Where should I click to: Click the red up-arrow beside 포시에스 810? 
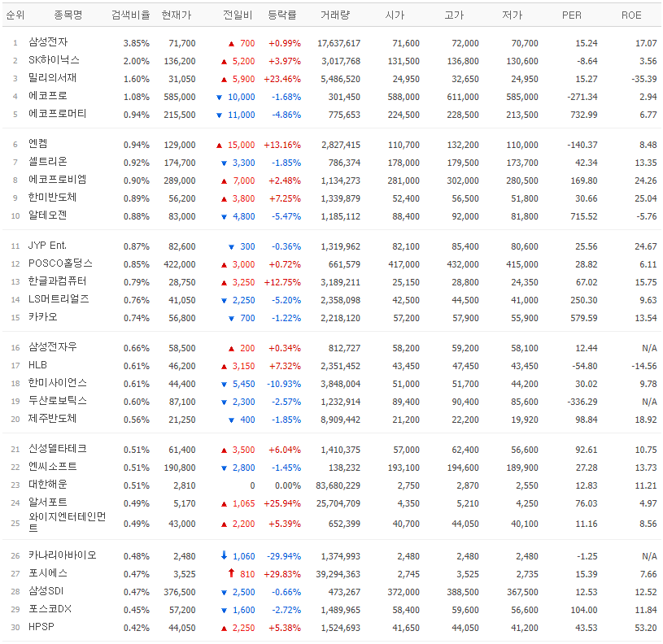231,573
